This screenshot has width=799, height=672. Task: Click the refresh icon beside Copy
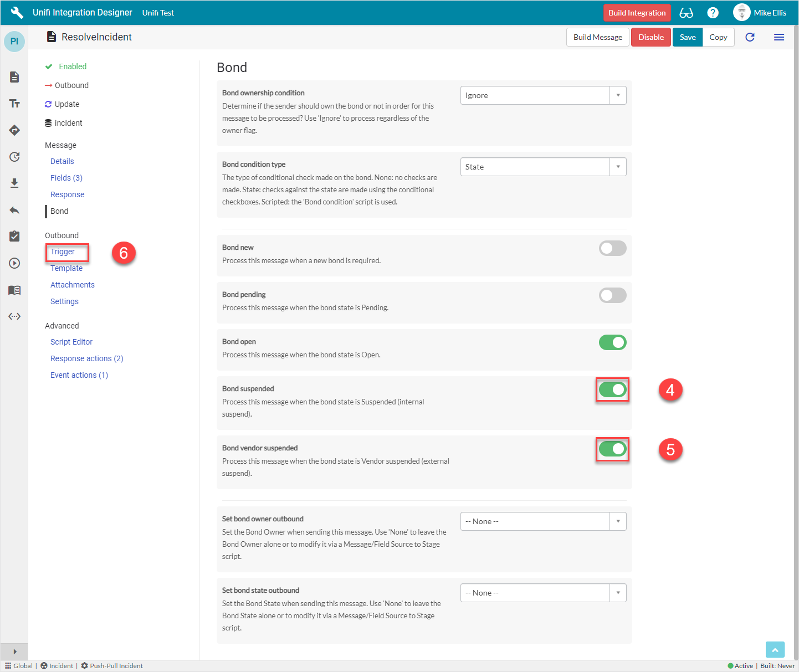(x=750, y=37)
